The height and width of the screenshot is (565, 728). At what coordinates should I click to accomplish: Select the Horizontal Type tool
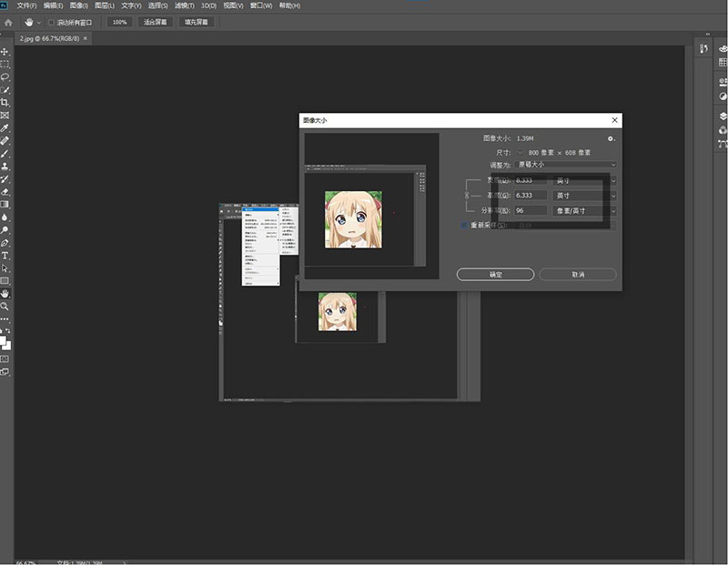click(5, 256)
